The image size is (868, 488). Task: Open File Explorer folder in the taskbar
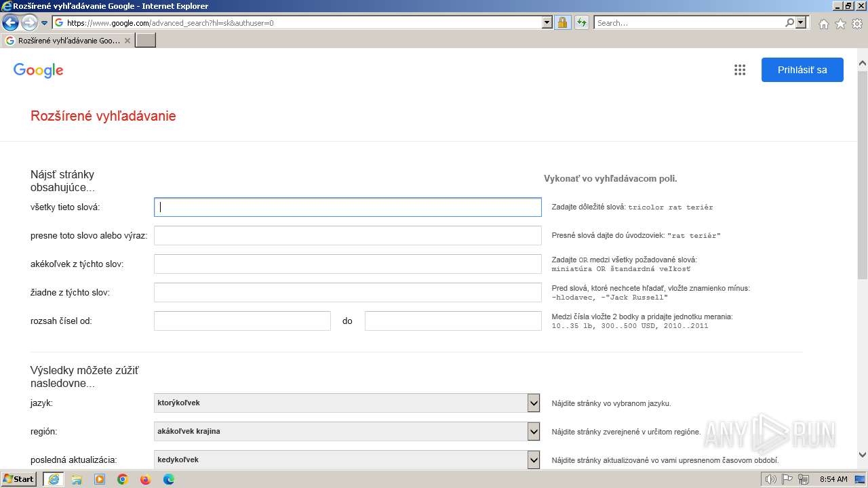[x=77, y=479]
